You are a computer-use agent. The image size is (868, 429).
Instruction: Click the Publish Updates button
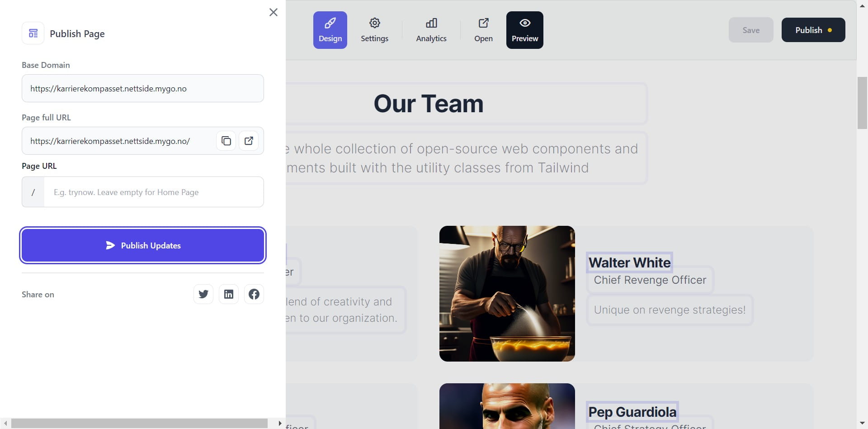point(143,245)
